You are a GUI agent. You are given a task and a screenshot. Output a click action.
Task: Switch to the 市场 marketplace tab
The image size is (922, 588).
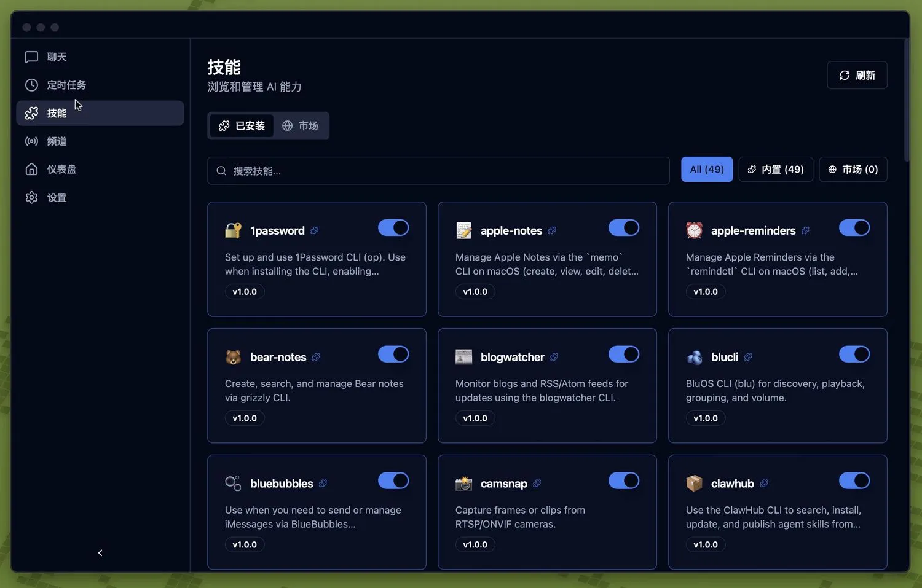(301, 126)
